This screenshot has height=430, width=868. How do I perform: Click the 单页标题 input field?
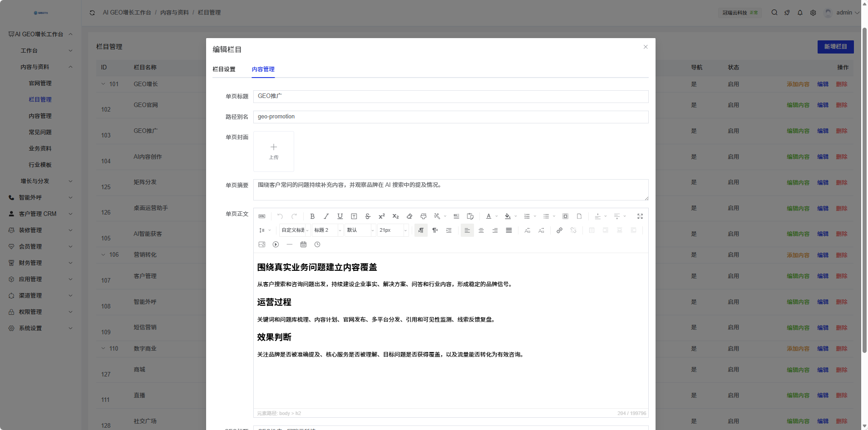click(451, 96)
